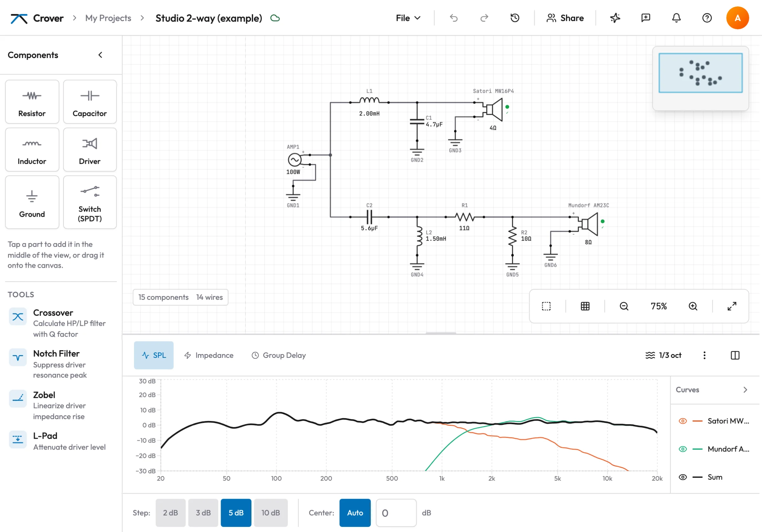Click cloud sync status icon
The width and height of the screenshot is (762, 532).
(x=275, y=18)
